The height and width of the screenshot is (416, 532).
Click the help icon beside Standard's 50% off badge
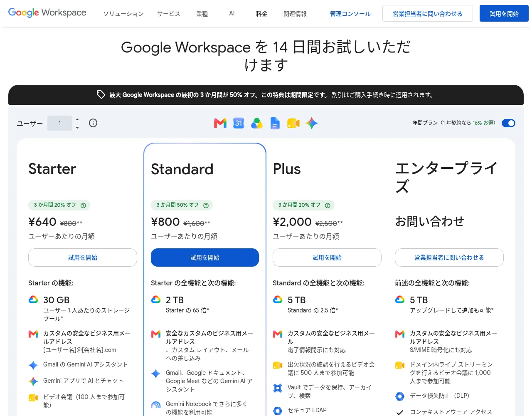[x=206, y=206]
